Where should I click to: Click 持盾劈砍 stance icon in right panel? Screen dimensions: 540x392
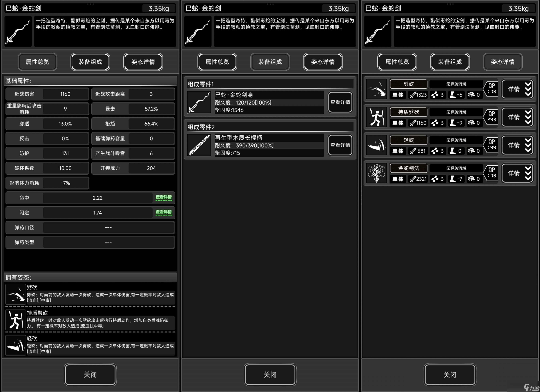coord(376,117)
